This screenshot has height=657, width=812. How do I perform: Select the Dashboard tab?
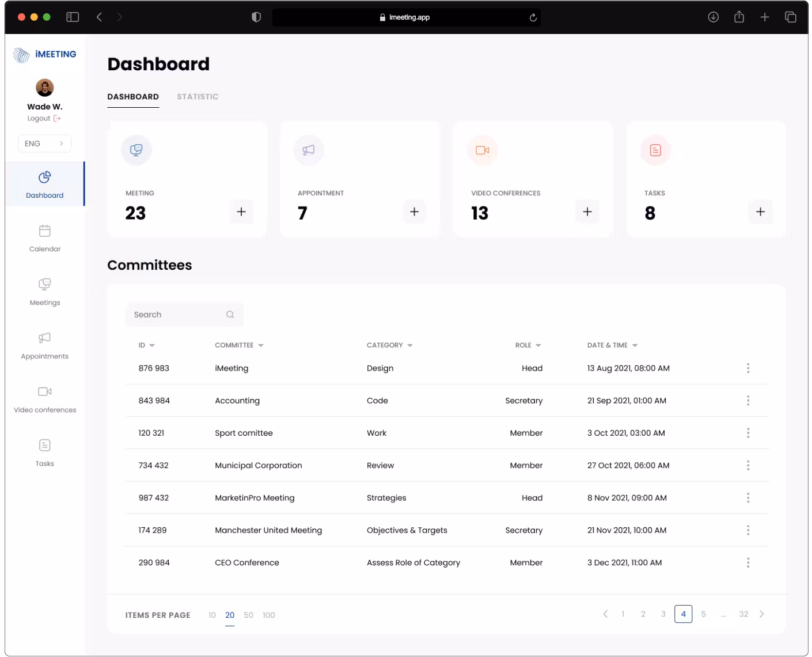click(x=133, y=97)
